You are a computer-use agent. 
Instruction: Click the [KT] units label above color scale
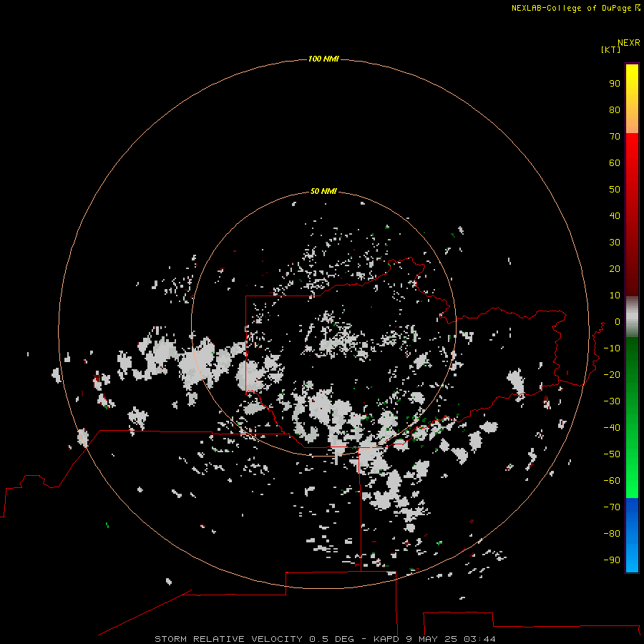tap(610, 49)
